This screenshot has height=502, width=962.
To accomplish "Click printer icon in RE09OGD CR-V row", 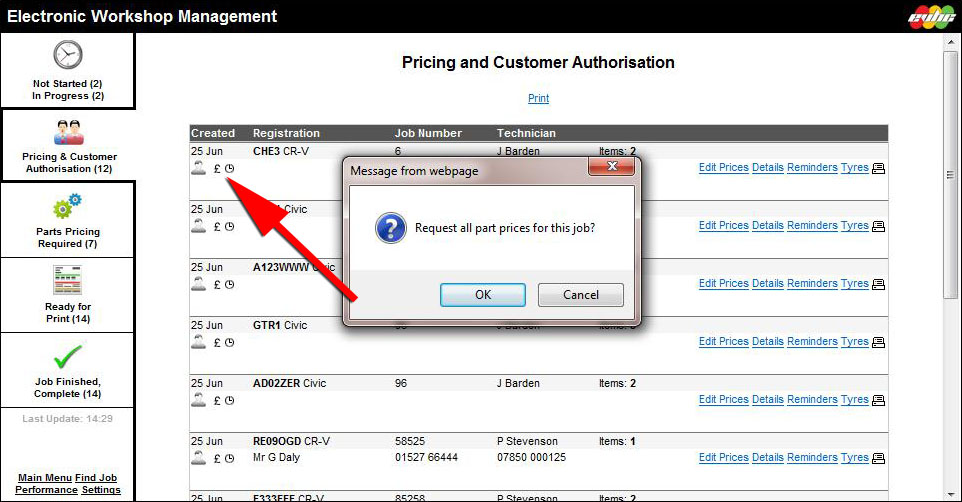I will click(879, 458).
